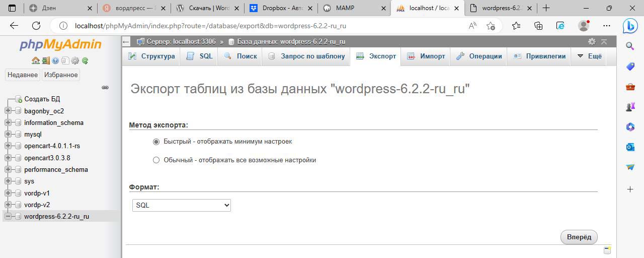644x258 pixels.
Task: Select the "Обычный" custom export method
Action: 156,160
